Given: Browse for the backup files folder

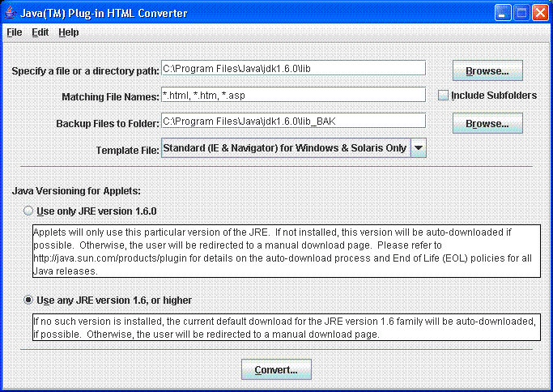Looking at the screenshot, I should tap(487, 123).
